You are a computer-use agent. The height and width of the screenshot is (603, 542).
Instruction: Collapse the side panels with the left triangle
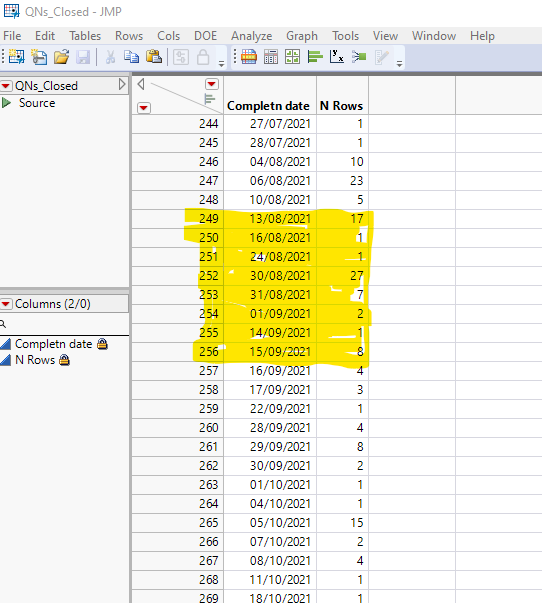[141, 84]
